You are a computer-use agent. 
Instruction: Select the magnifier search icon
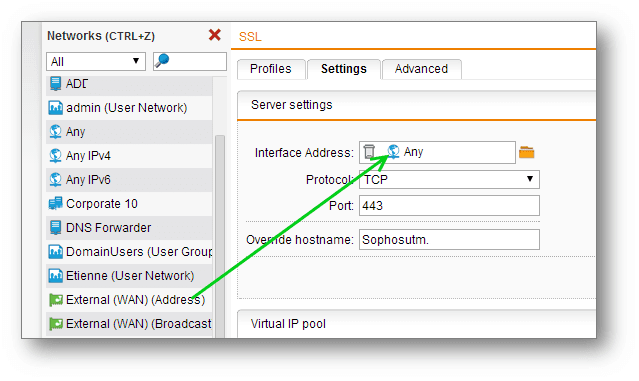pos(162,61)
